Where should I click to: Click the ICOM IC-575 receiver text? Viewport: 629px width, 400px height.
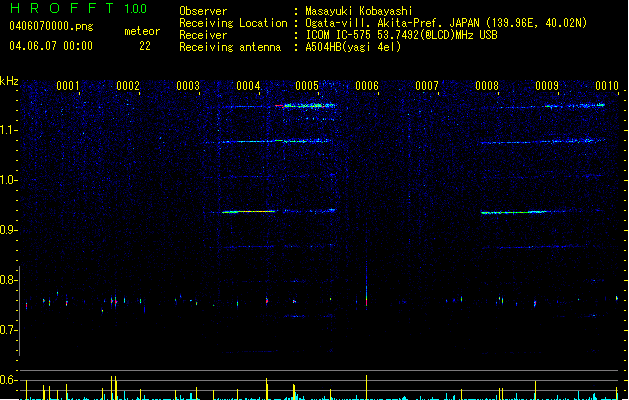click(x=401, y=35)
